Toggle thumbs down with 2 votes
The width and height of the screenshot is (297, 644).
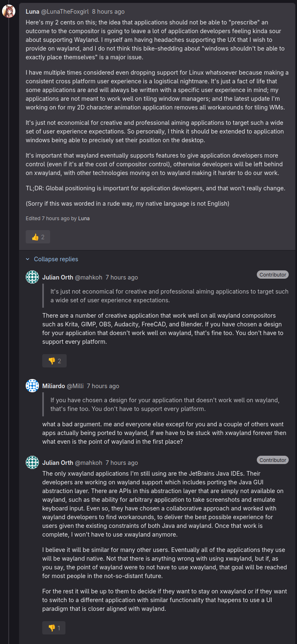tap(54, 361)
